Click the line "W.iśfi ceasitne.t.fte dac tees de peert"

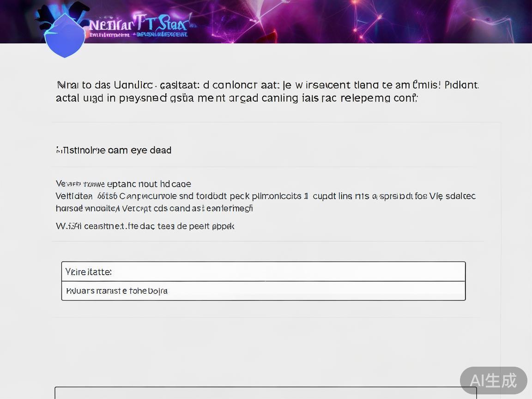[x=145, y=226]
